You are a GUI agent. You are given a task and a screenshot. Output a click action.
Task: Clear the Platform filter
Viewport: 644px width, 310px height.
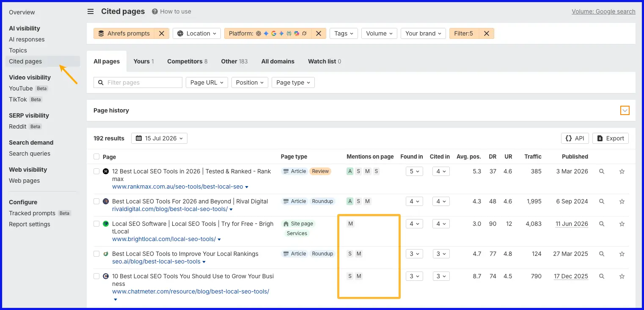319,33
